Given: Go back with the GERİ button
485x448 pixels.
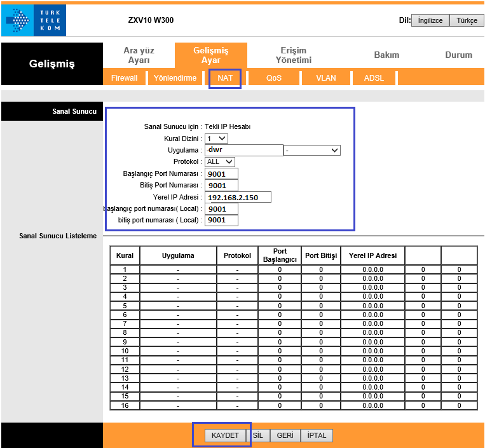Looking at the screenshot, I should click(x=285, y=435).
